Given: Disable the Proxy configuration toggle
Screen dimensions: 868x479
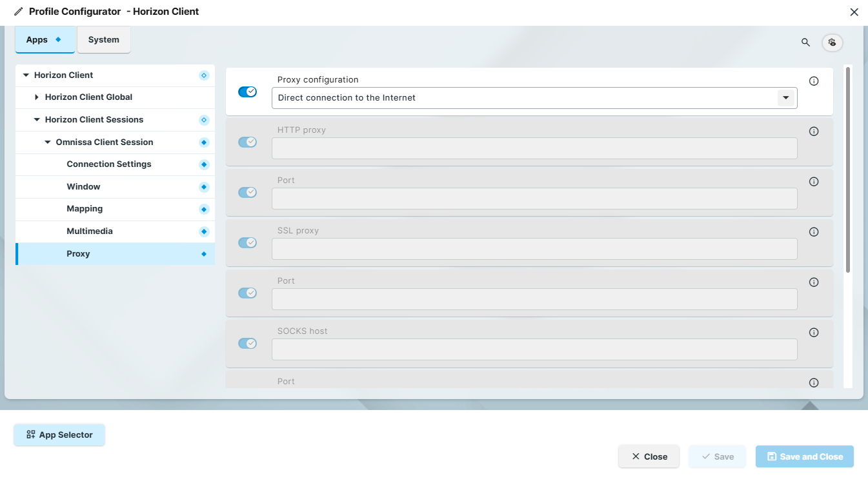Looking at the screenshot, I should tap(247, 92).
